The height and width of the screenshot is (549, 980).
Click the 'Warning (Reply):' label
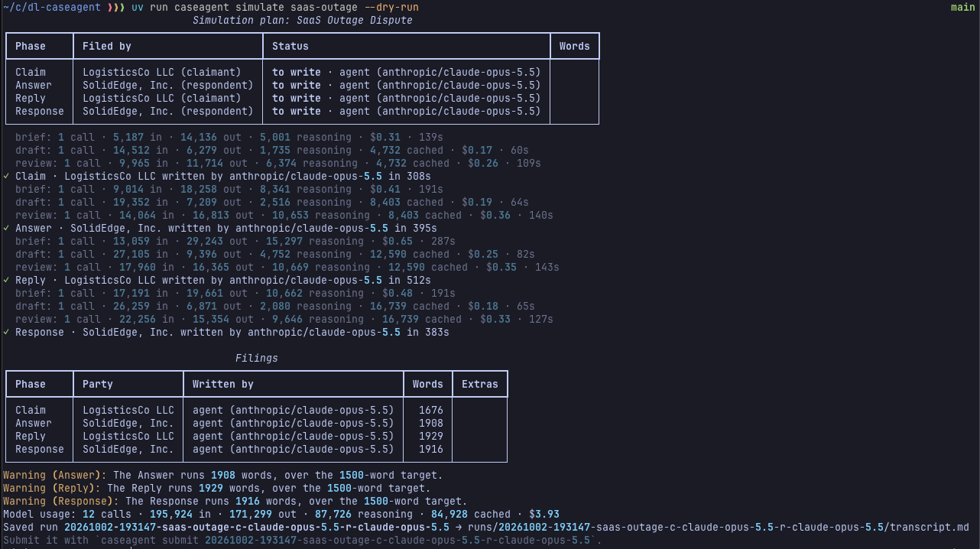pyautogui.click(x=52, y=488)
